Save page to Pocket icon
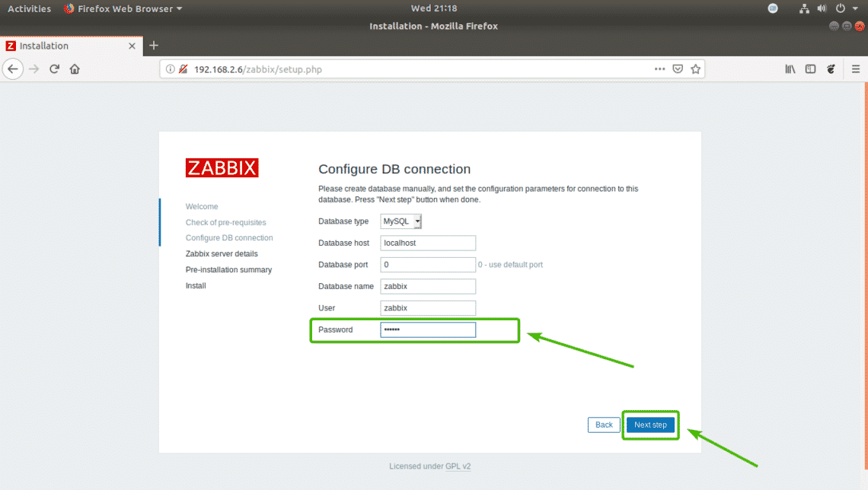The width and height of the screenshot is (868, 490). point(678,69)
